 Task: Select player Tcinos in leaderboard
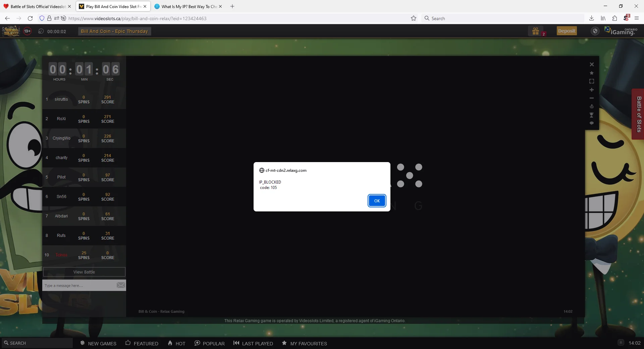point(61,255)
